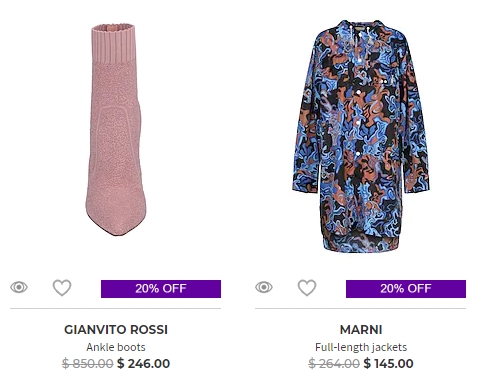Click the crossed-out price $ 850.00

point(88,363)
